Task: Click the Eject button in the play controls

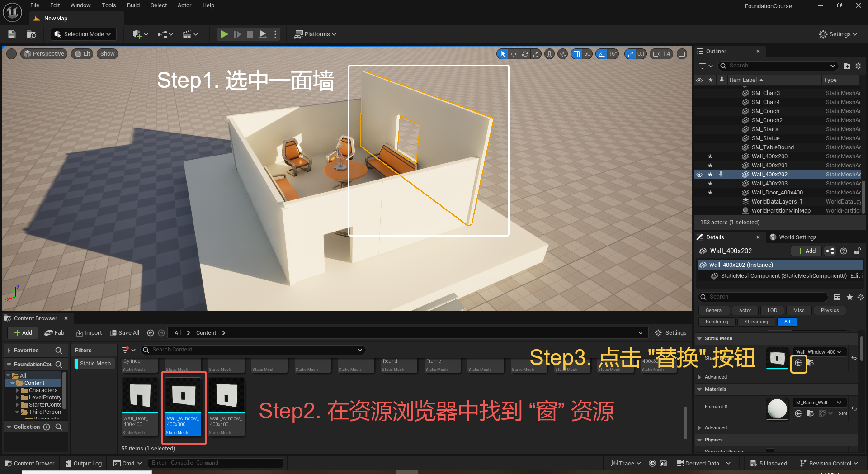Action: (263, 34)
